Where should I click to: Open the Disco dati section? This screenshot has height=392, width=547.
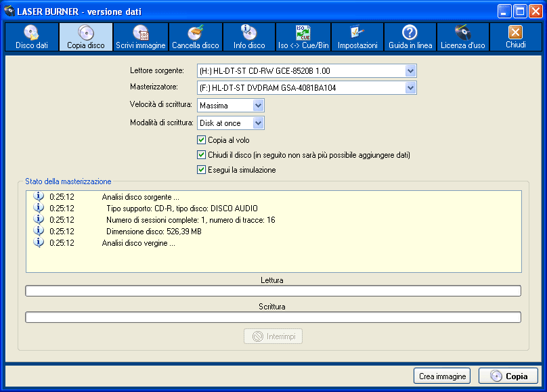(32, 37)
